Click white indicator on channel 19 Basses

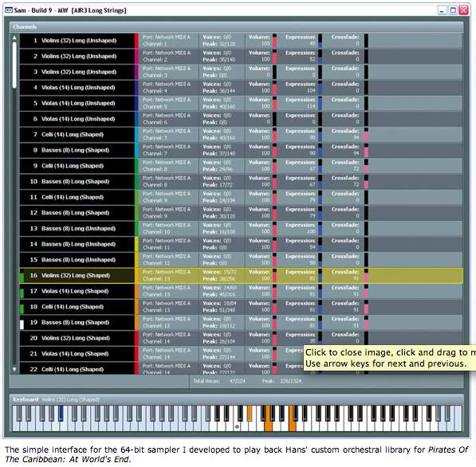[x=22, y=324]
